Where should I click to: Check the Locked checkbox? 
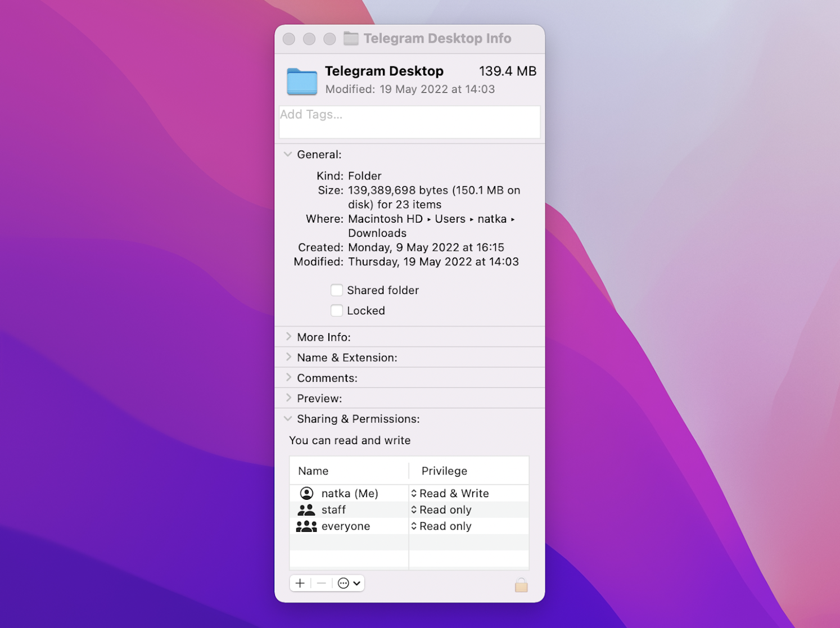pos(337,310)
